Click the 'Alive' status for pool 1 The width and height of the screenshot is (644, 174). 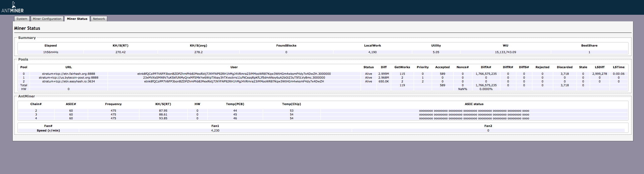(369, 78)
